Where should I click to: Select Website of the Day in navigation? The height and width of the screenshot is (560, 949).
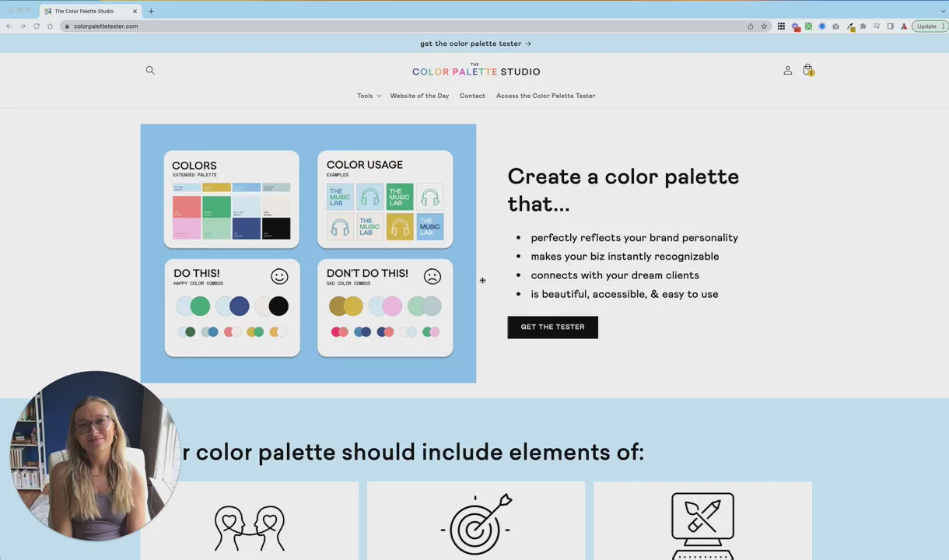(419, 96)
